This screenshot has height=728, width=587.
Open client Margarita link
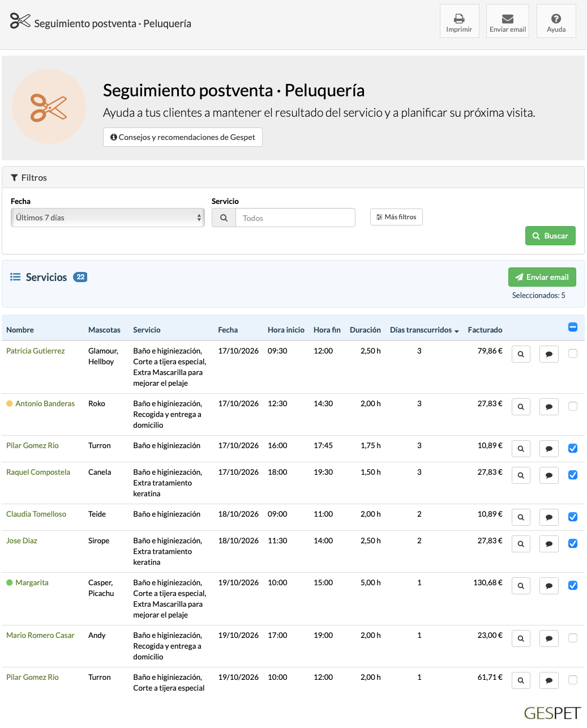click(32, 582)
